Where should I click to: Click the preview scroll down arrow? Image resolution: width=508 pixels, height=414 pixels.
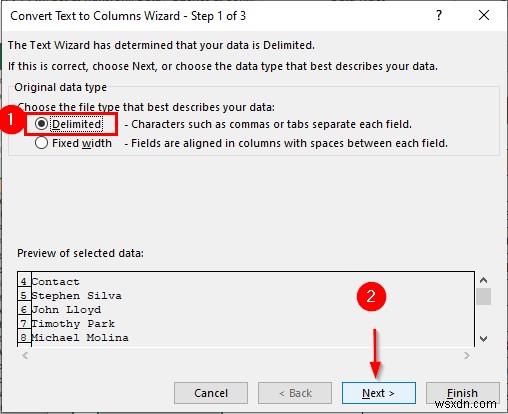(x=483, y=339)
